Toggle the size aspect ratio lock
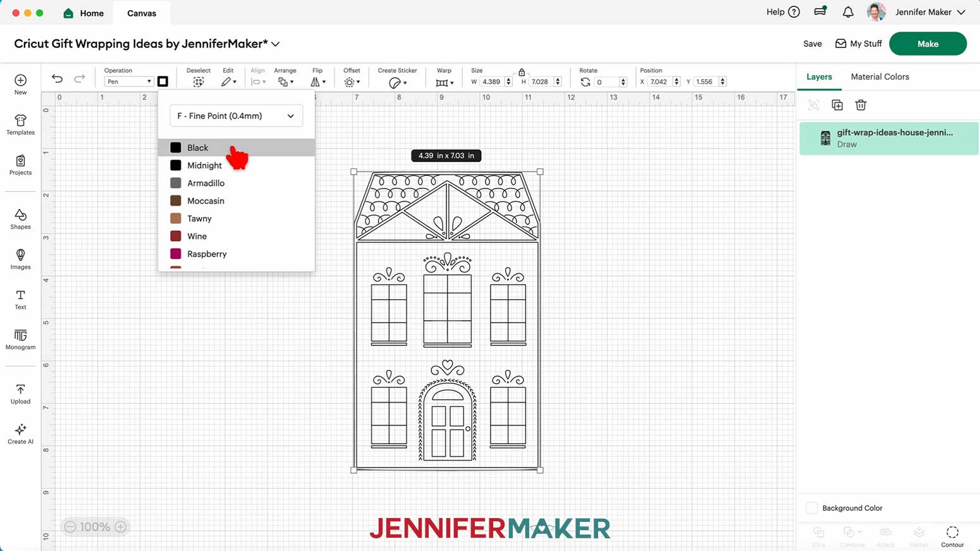Image resolution: width=980 pixels, height=551 pixels. point(522,73)
